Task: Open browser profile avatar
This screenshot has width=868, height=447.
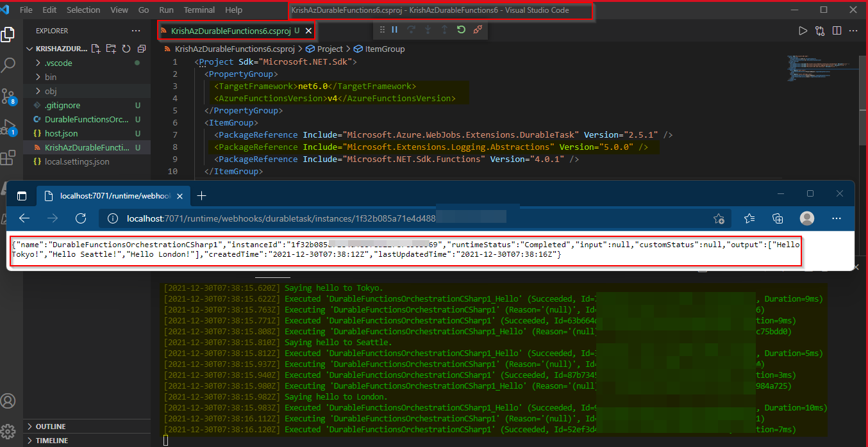Action: click(806, 218)
